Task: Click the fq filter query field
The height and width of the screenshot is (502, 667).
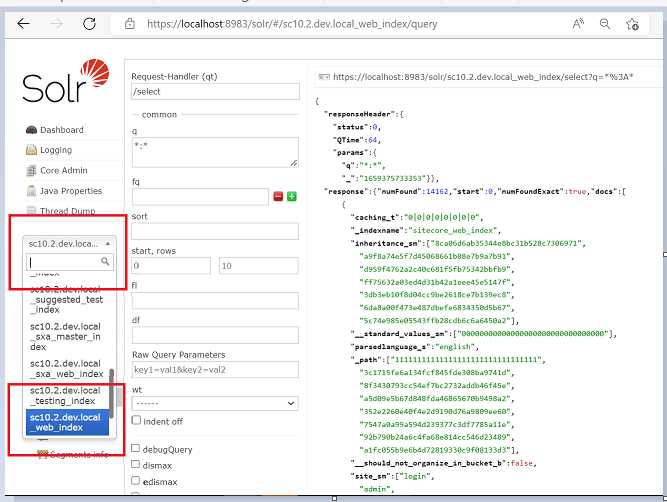Action: (200, 197)
